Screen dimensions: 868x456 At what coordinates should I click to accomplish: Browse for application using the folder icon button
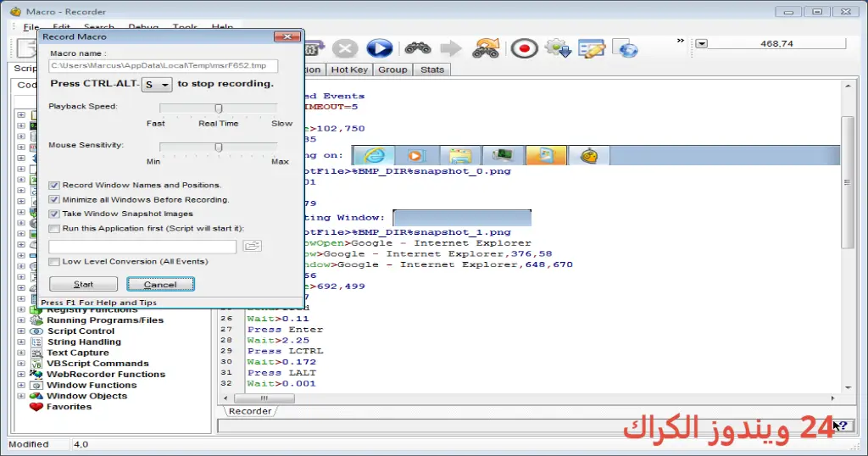coord(252,246)
